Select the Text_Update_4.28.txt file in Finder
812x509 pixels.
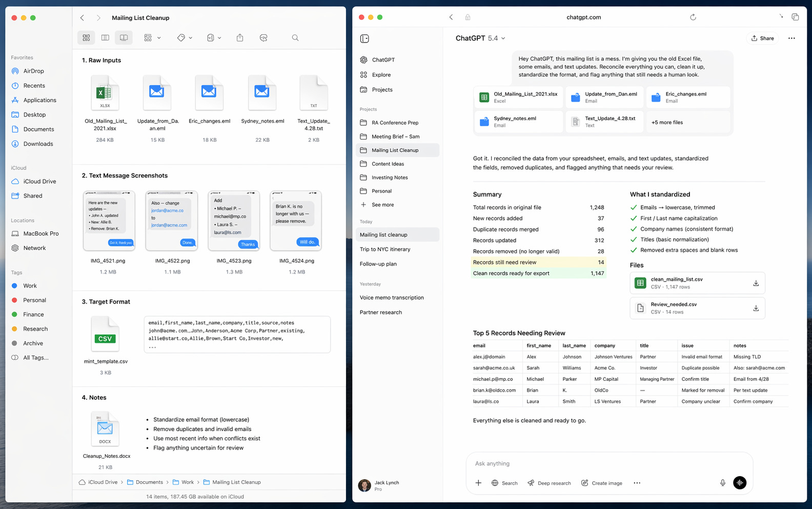[314, 93]
